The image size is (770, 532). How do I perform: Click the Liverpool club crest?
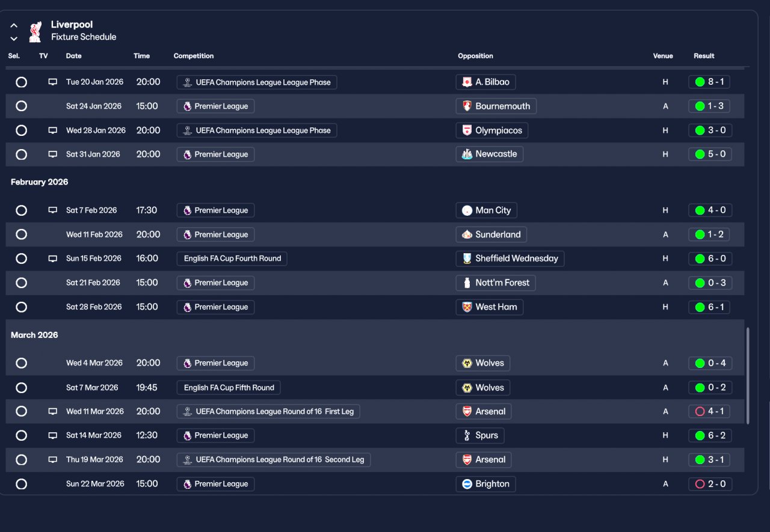(35, 31)
